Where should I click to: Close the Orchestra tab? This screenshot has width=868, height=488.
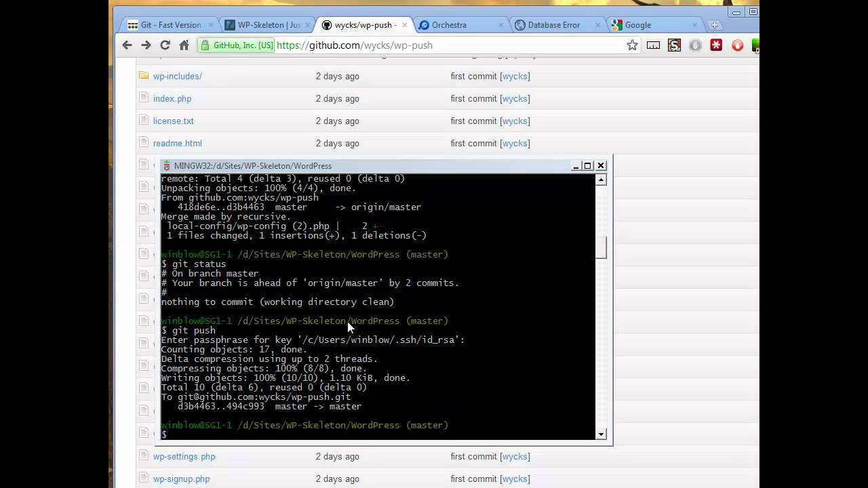501,25
